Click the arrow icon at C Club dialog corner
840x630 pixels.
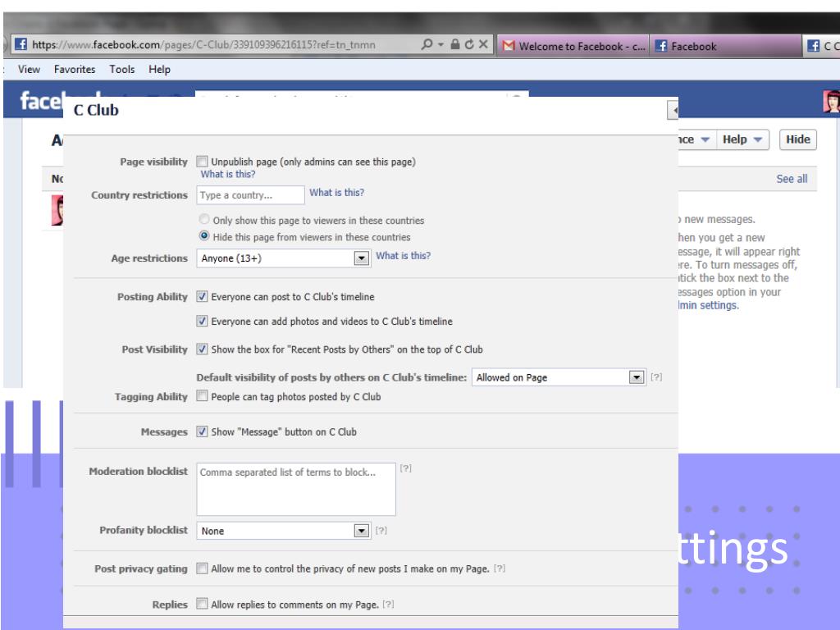pyautogui.click(x=673, y=111)
